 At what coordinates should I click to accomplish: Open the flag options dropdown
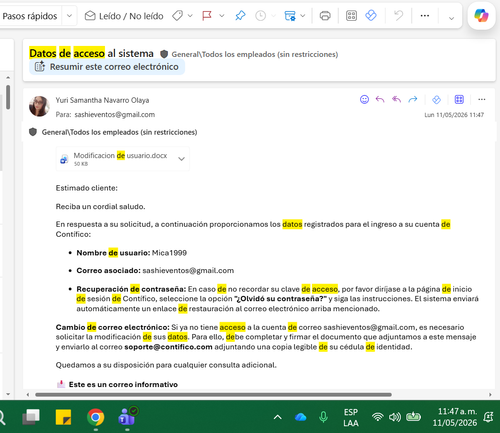point(222,16)
